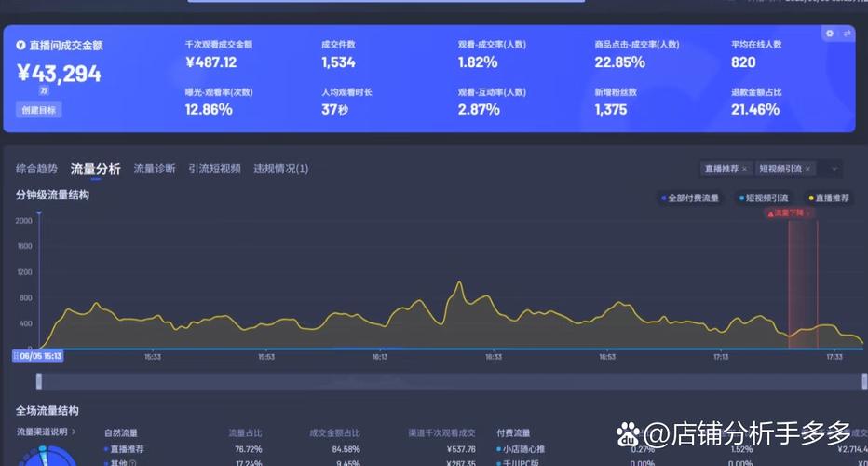This screenshot has height=466, width=868.
Task: Click the 观看-成交率 value 1.82%
Action: pyautogui.click(x=477, y=62)
